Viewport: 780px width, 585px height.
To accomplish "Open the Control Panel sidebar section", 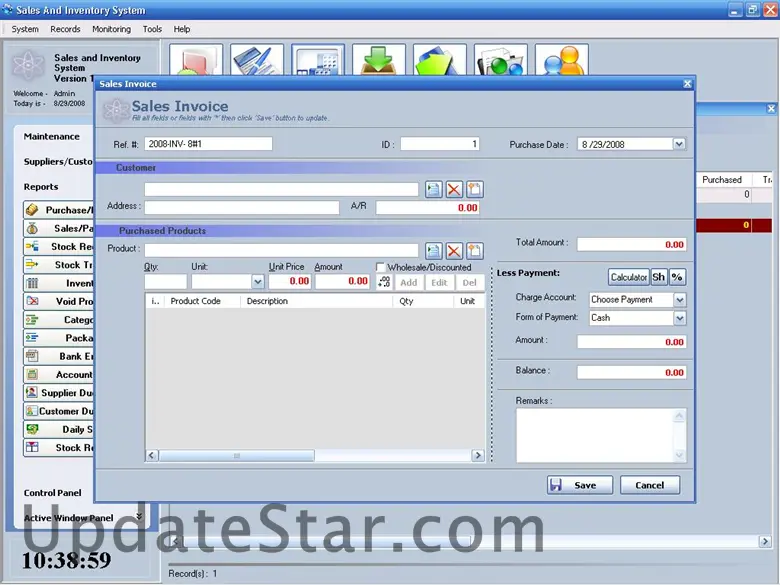I will (x=52, y=492).
